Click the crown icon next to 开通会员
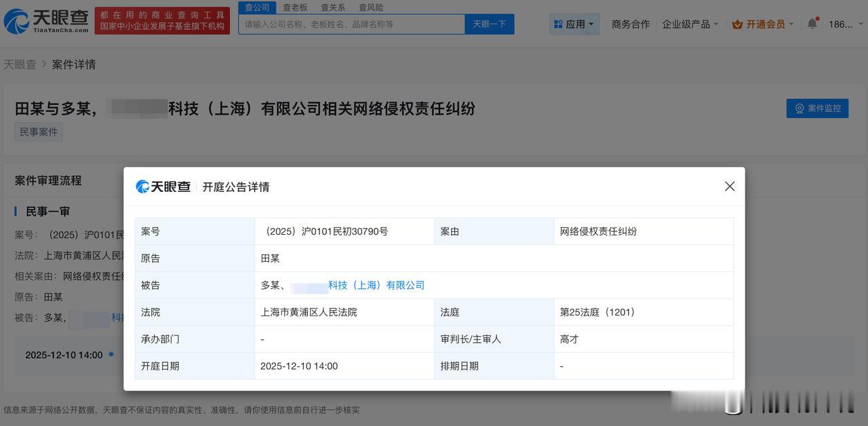868x426 pixels. pyautogui.click(x=737, y=22)
